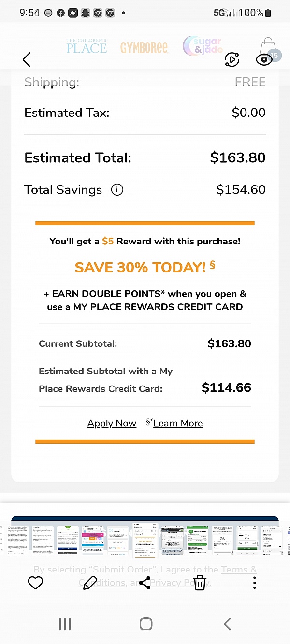Viewport: 290px width, 644px height.
Task: Tap the Sugar & Jade logo
Action: point(203,46)
